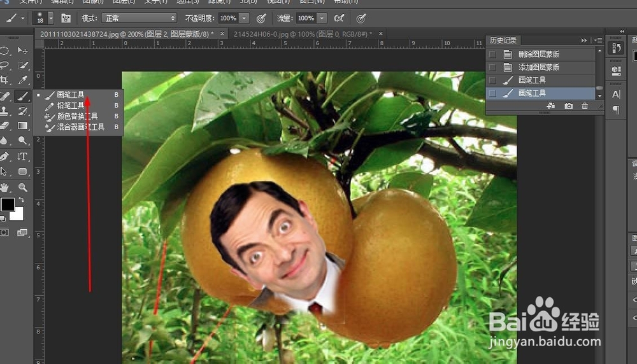Open the 流量 flow slider dropdown
The image size is (637, 364).
(322, 18)
